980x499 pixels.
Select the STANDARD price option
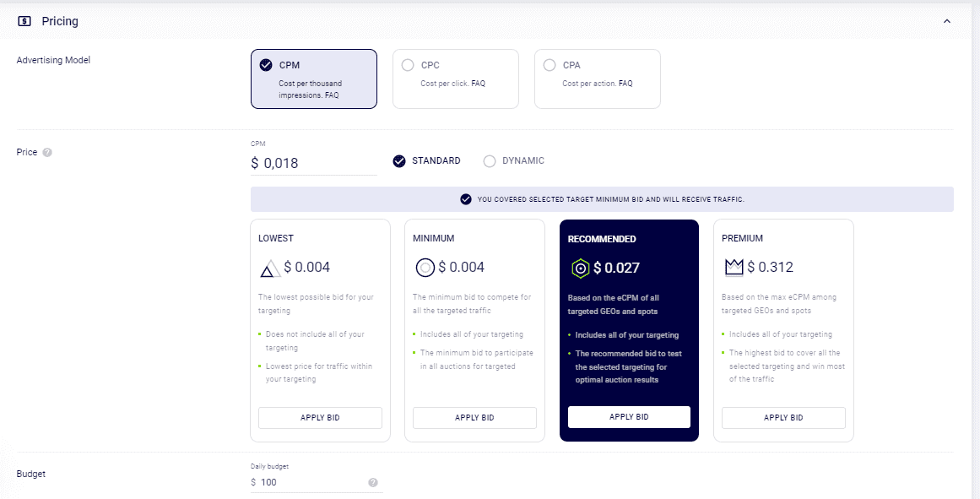coord(427,160)
